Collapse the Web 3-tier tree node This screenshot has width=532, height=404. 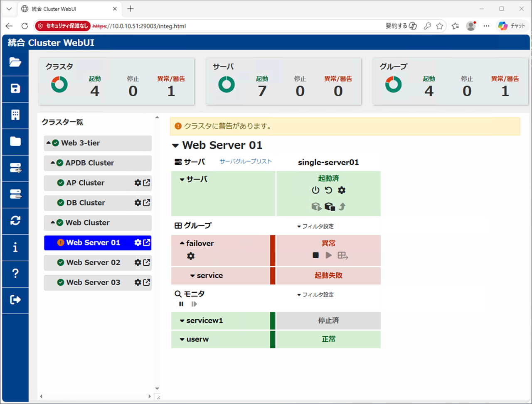coord(49,143)
